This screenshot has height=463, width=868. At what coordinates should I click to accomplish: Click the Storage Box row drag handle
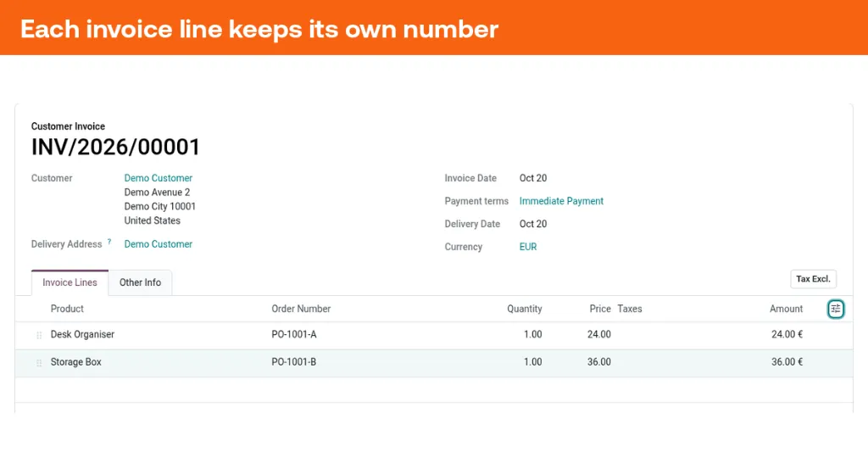39,363
